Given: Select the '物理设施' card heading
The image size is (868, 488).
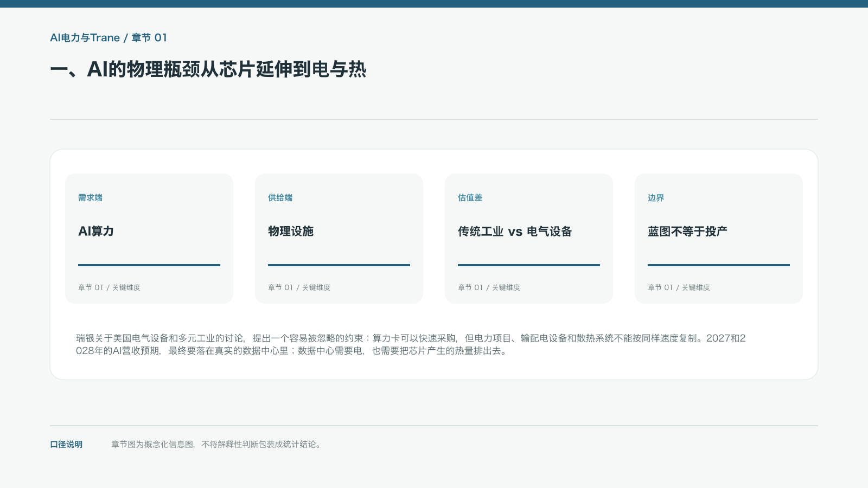Looking at the screenshot, I should point(291,232).
